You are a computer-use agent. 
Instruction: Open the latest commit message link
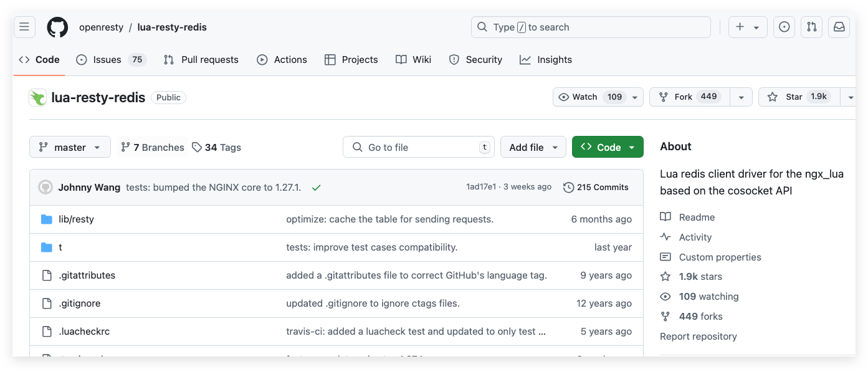[x=214, y=187]
